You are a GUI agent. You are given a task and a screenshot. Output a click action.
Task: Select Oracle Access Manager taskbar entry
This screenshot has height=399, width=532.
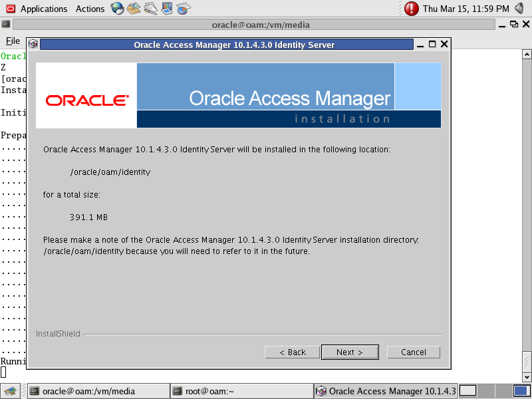click(386, 391)
